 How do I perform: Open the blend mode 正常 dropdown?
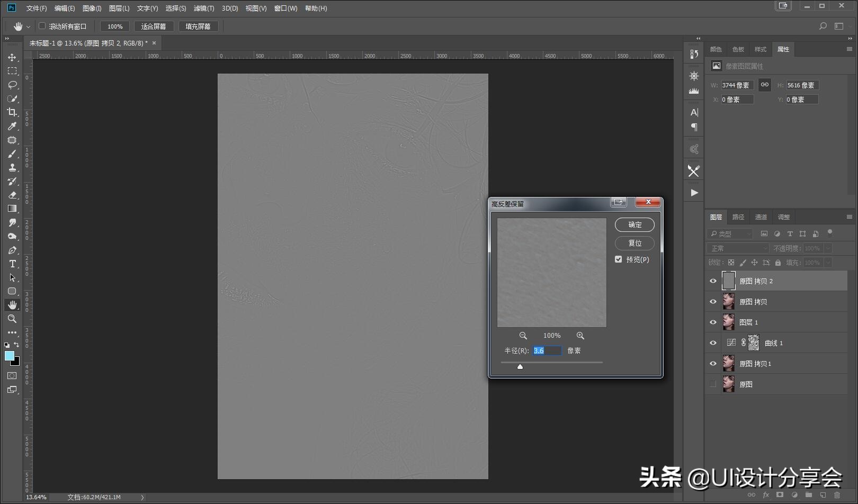[738, 248]
